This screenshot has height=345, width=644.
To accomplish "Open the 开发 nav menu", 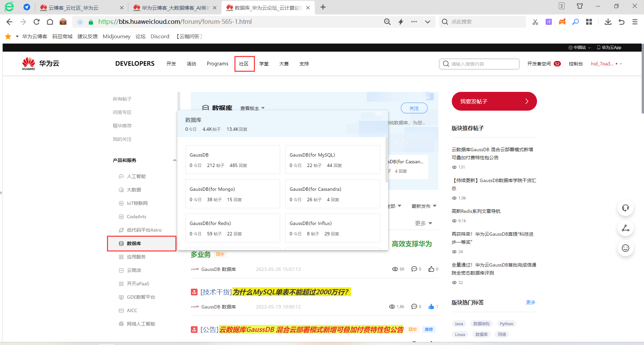I will (x=171, y=64).
